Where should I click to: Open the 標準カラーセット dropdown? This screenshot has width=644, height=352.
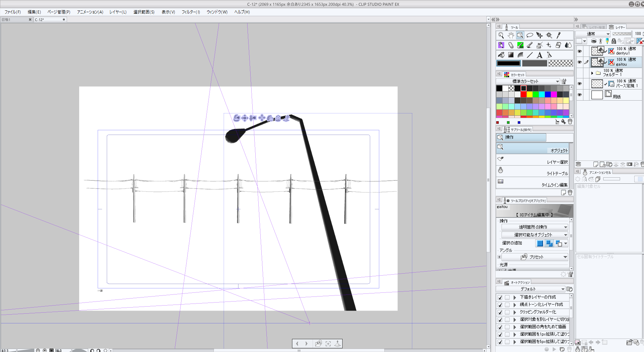[x=528, y=81]
